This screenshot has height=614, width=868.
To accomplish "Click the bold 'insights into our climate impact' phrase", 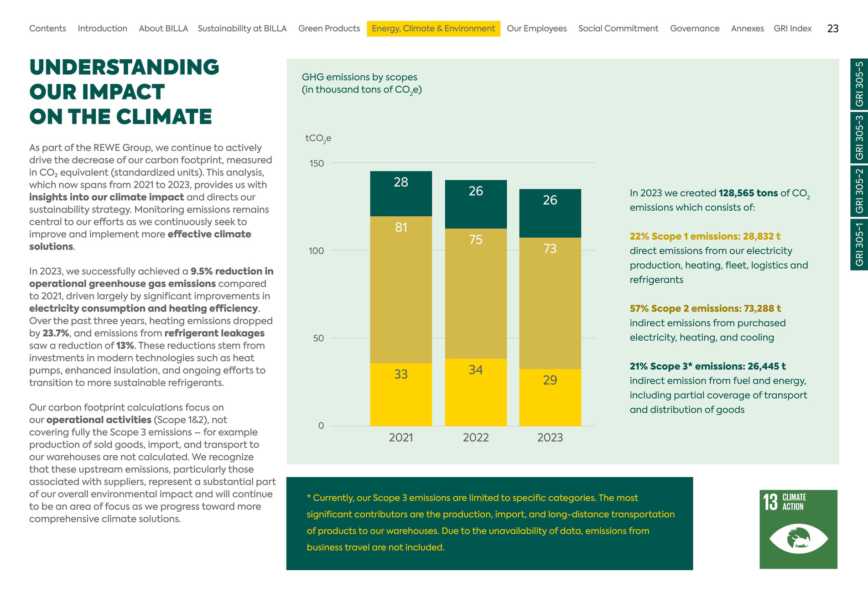I will [107, 198].
